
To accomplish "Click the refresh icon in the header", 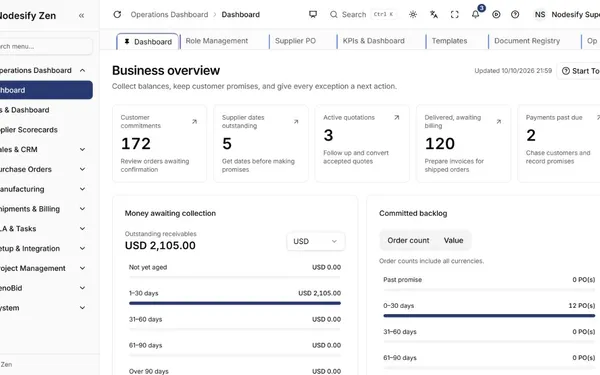I will 117,15.
